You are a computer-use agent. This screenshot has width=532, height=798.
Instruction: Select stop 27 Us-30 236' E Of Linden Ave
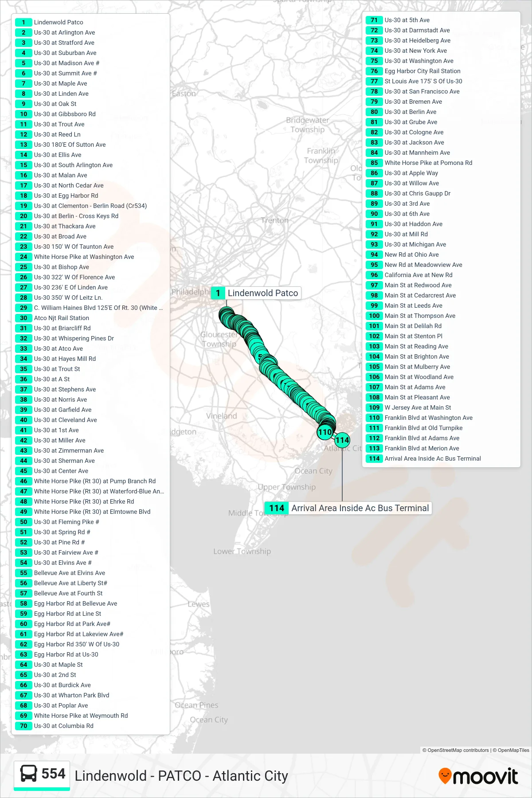tap(62, 287)
